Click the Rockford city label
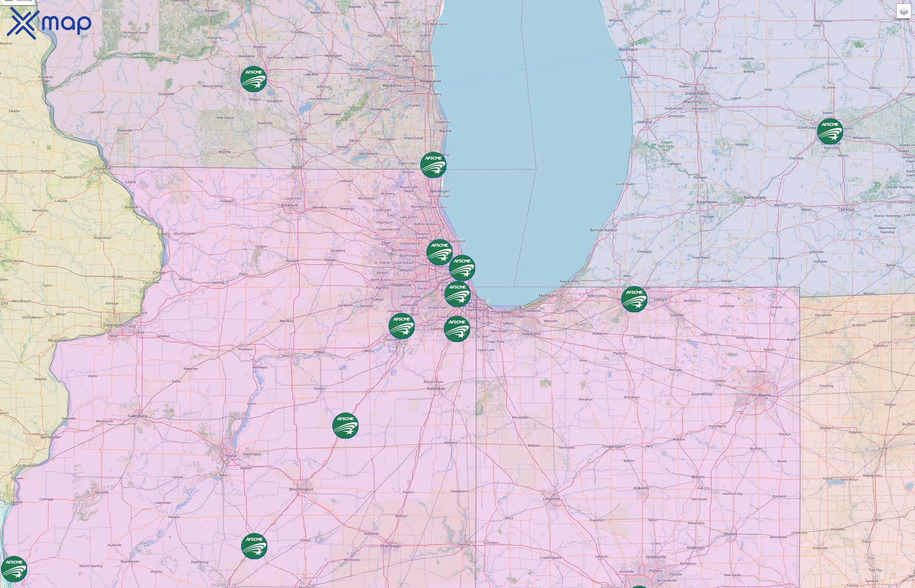Image resolution: width=915 pixels, height=588 pixels. 290,205
